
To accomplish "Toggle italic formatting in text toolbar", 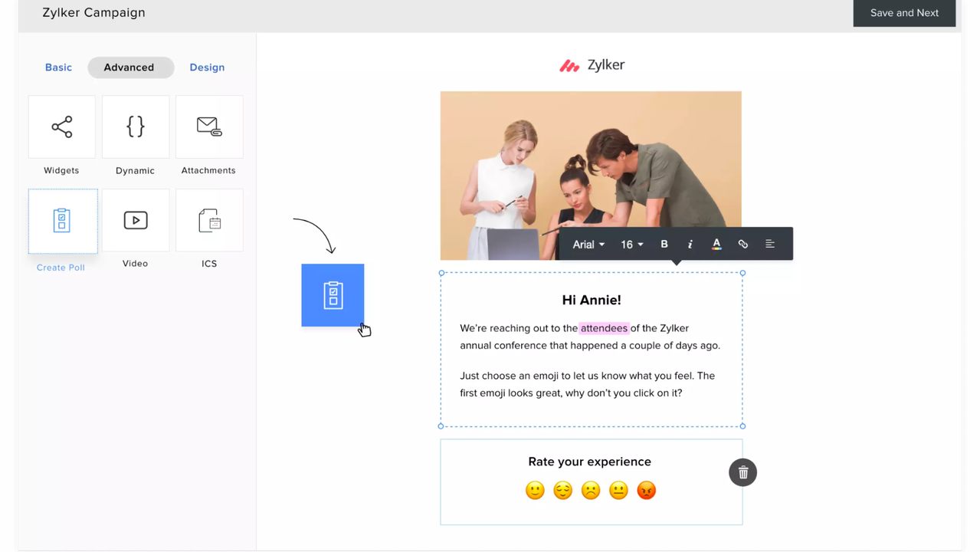I will point(690,244).
